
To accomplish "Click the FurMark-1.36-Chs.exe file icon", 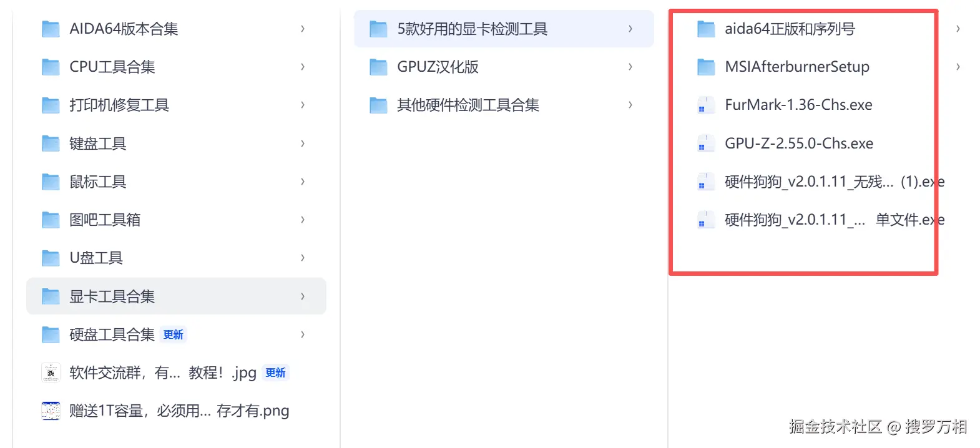I will pos(706,105).
